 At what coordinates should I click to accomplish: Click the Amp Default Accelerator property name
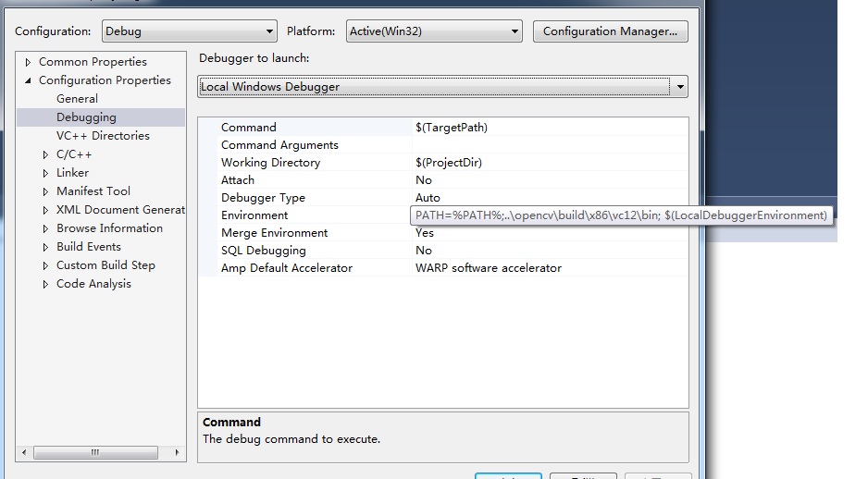coord(287,268)
